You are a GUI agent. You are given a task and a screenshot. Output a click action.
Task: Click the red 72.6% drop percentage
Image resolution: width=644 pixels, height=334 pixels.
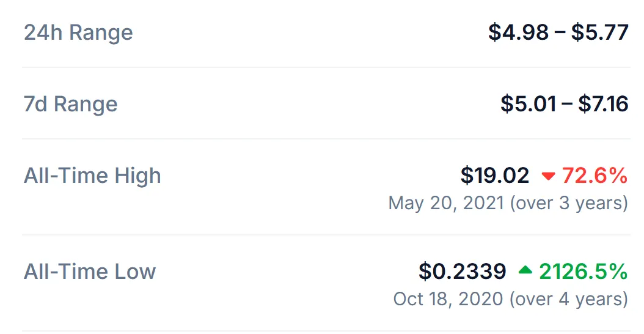[595, 176]
